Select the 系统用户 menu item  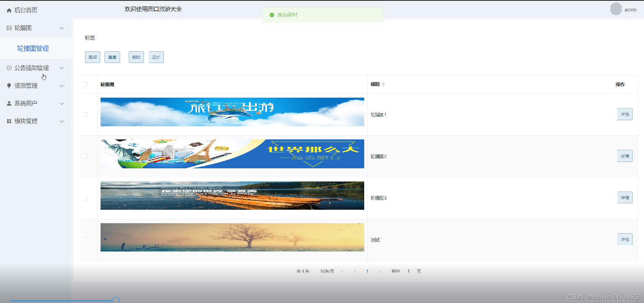point(35,103)
